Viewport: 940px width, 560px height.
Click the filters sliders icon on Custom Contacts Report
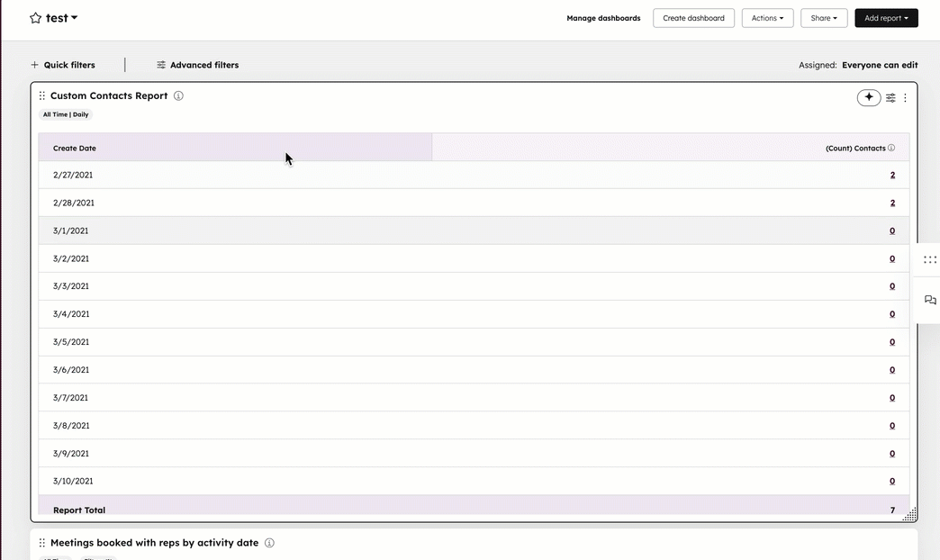(x=890, y=97)
